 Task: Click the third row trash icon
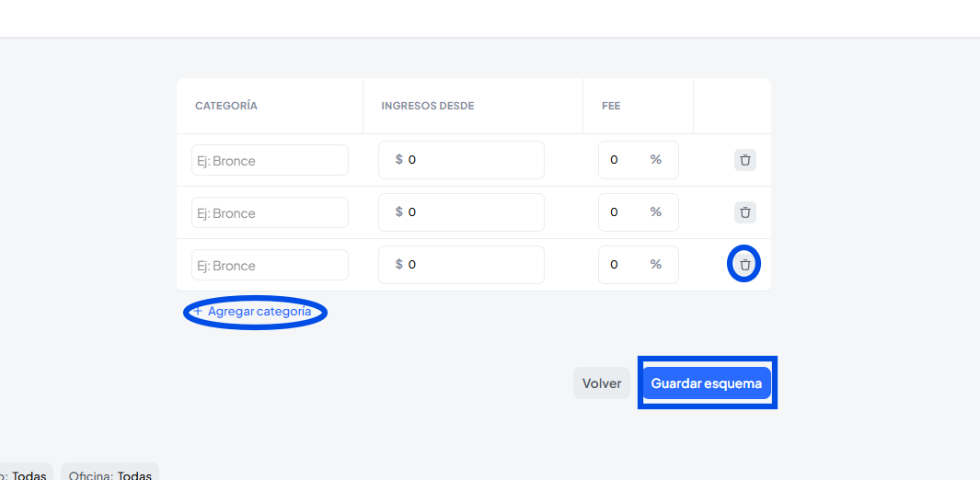(x=745, y=265)
